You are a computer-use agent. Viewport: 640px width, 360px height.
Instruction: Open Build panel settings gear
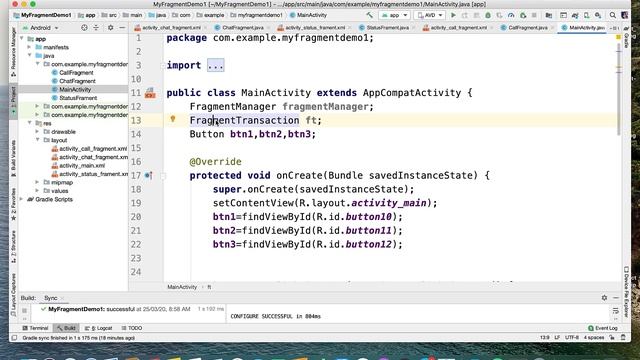(x=604, y=298)
